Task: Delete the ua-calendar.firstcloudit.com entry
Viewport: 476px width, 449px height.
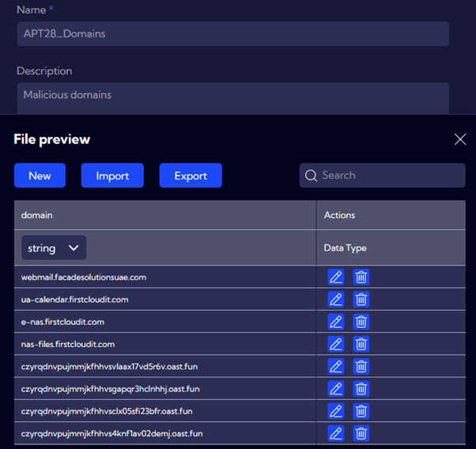Action: 361,300
